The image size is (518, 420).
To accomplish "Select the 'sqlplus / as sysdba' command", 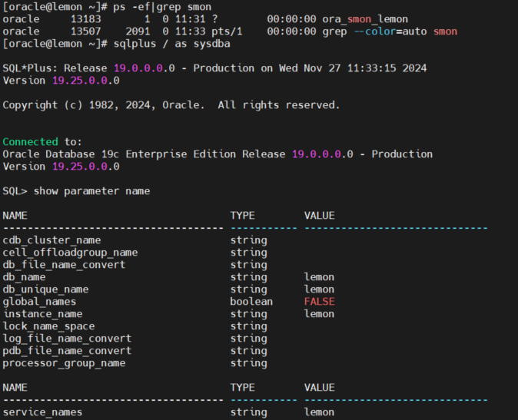I will [172, 44].
